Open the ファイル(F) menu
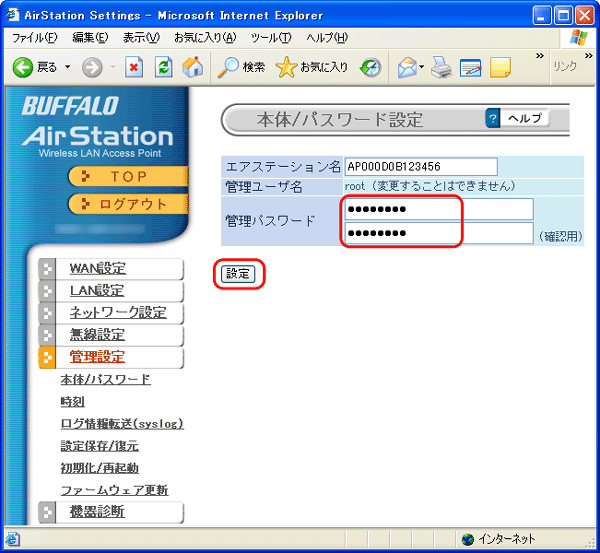Viewport: 600px width, 553px height. (34, 37)
